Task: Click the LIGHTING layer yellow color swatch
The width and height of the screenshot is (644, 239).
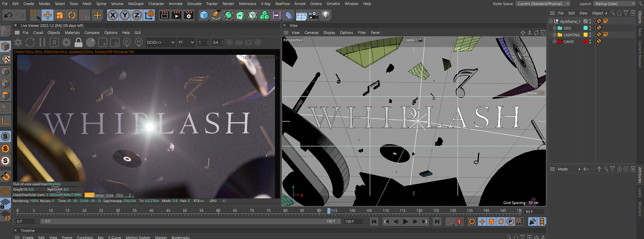Action: pyautogui.click(x=586, y=35)
